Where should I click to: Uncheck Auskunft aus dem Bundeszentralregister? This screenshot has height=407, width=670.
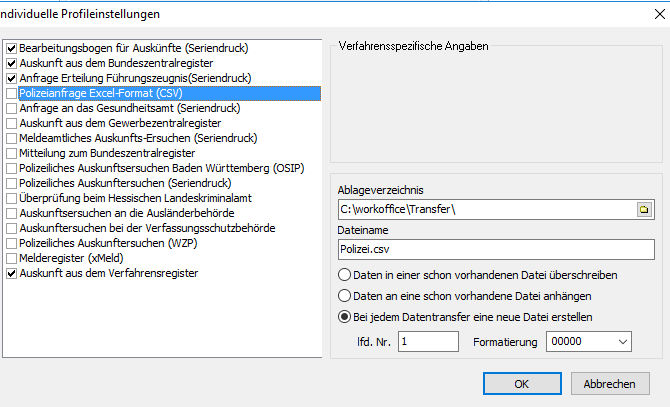click(11, 63)
